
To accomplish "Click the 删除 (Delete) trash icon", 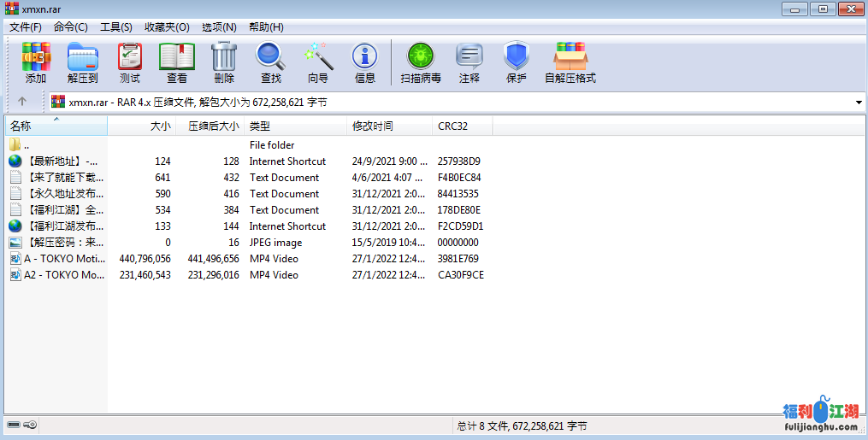I will 224,57.
